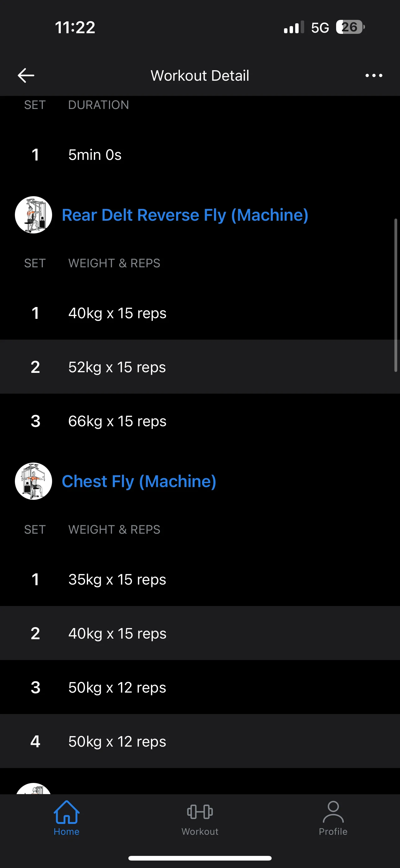Open the Chest Fly (Machine) exercise link

[x=139, y=481]
